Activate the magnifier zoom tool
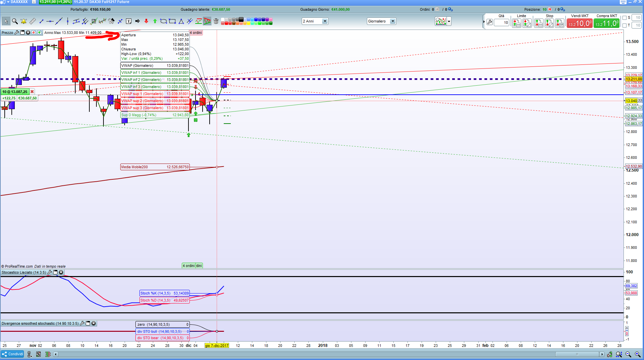 [x=15, y=21]
